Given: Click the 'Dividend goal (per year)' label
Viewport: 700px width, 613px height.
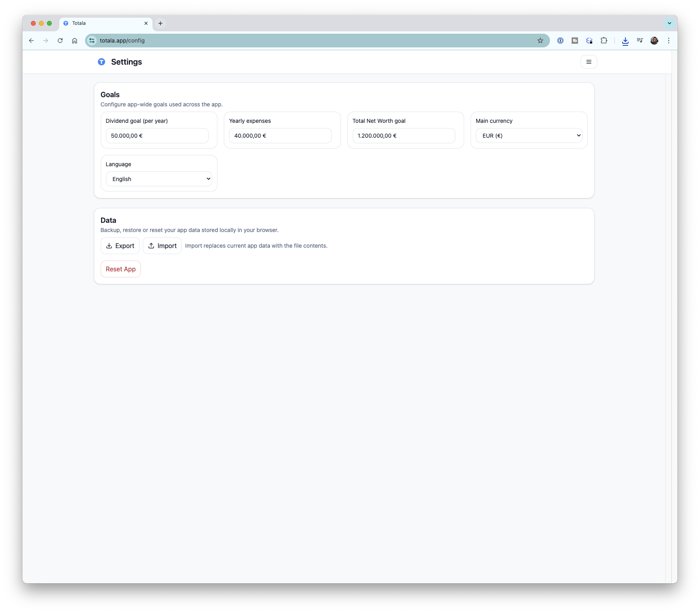Looking at the screenshot, I should [x=137, y=121].
